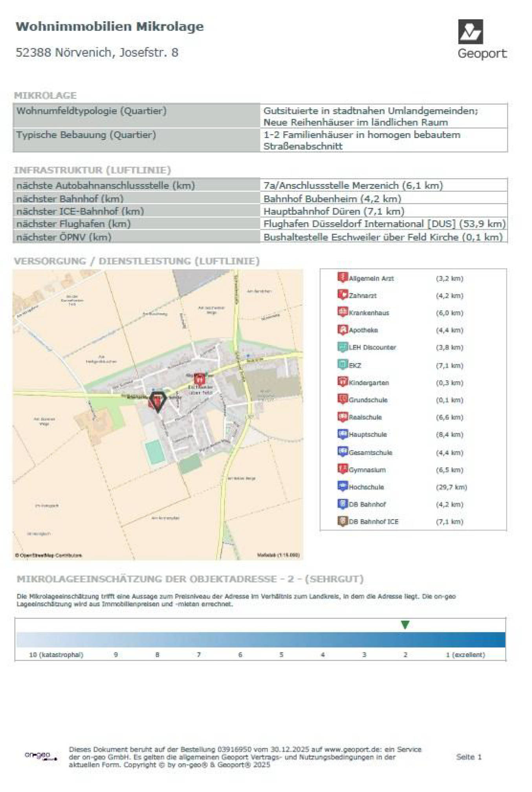Click the Krankenhaus distance '(6,0 km)'
532x792 pixels.
449,313
